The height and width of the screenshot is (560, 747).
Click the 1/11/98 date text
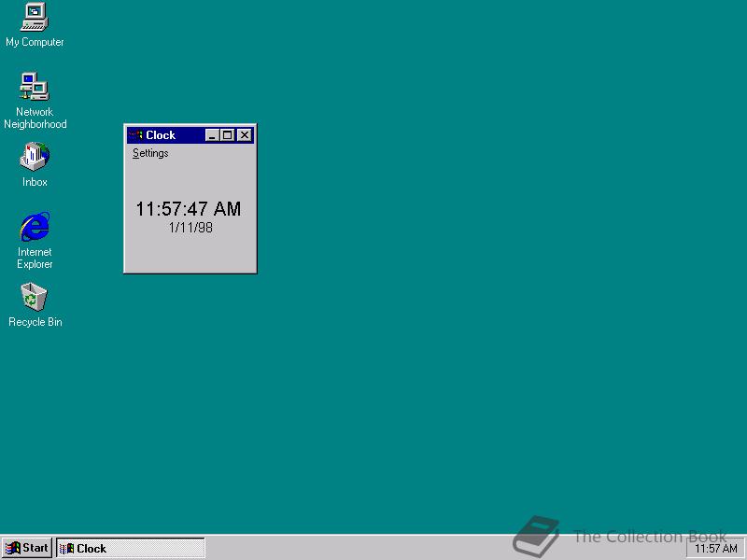point(190,228)
